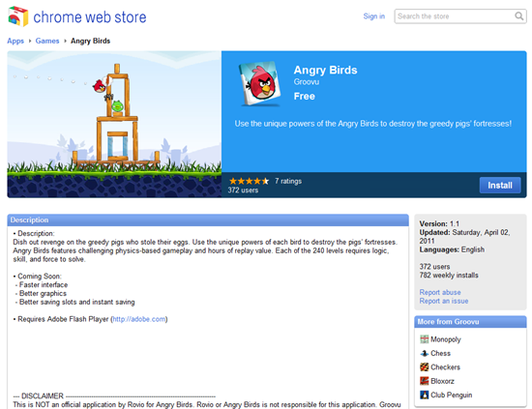The width and height of the screenshot is (532, 409).
Task: Click the Checkers app icon
Action: pos(424,367)
